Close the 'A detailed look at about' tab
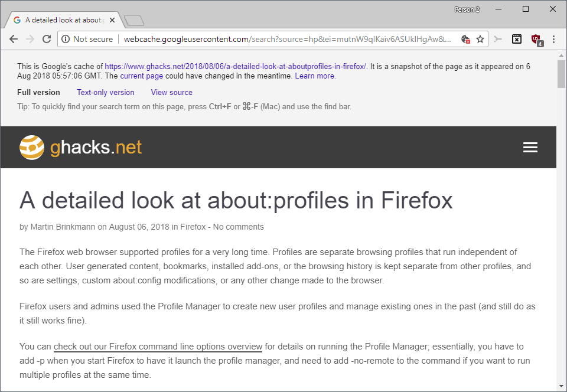 pyautogui.click(x=112, y=20)
